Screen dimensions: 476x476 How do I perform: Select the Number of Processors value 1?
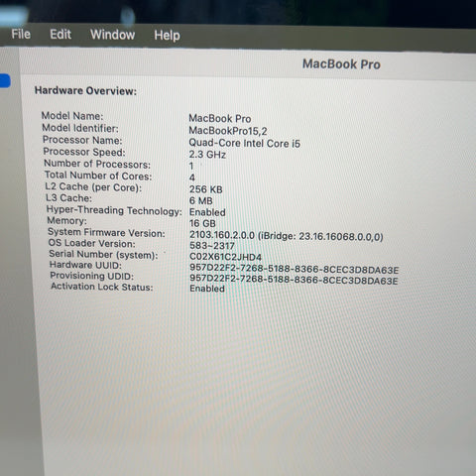(191, 166)
